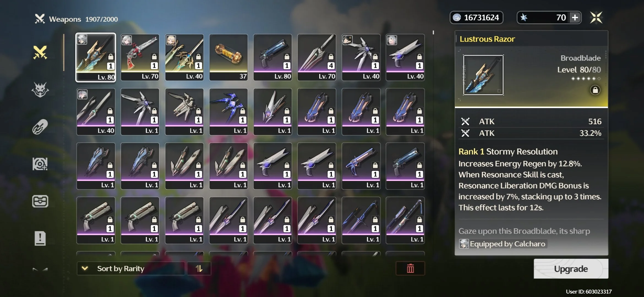The height and width of the screenshot is (297, 644).
Task: Add Astrite with the plus button
Action: 575,18
